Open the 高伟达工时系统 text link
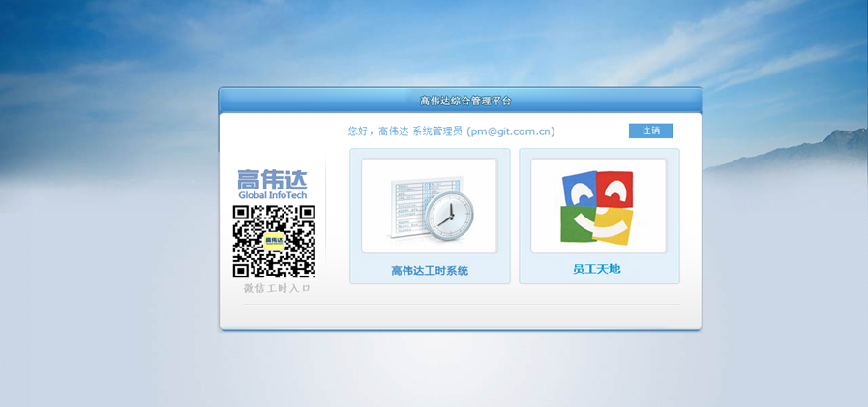 429,271
